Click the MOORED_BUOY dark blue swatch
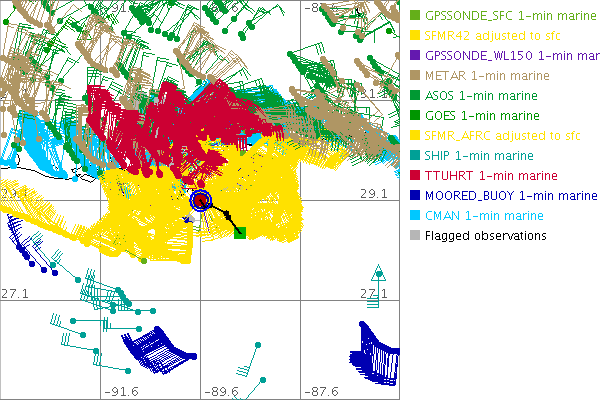600x400 pixels. click(x=415, y=196)
